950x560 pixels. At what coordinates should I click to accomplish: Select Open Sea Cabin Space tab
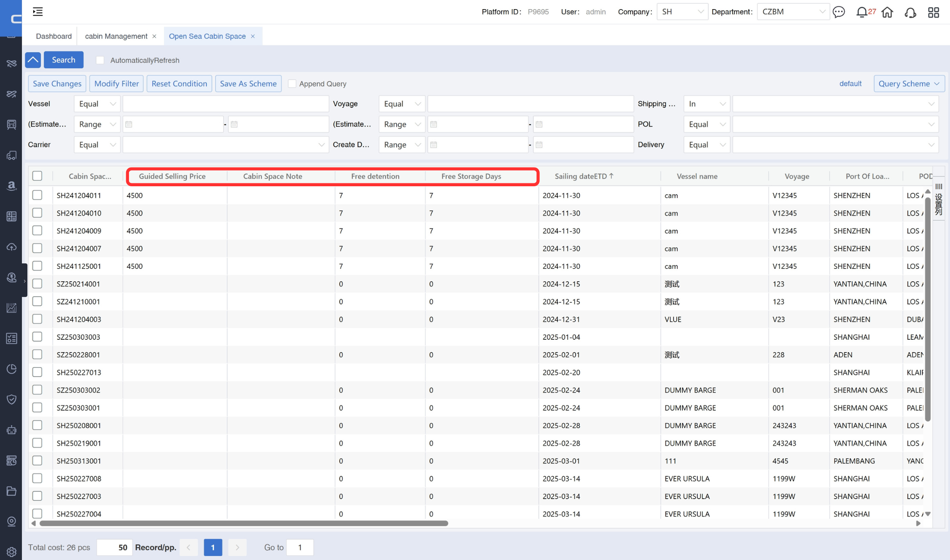coord(207,37)
